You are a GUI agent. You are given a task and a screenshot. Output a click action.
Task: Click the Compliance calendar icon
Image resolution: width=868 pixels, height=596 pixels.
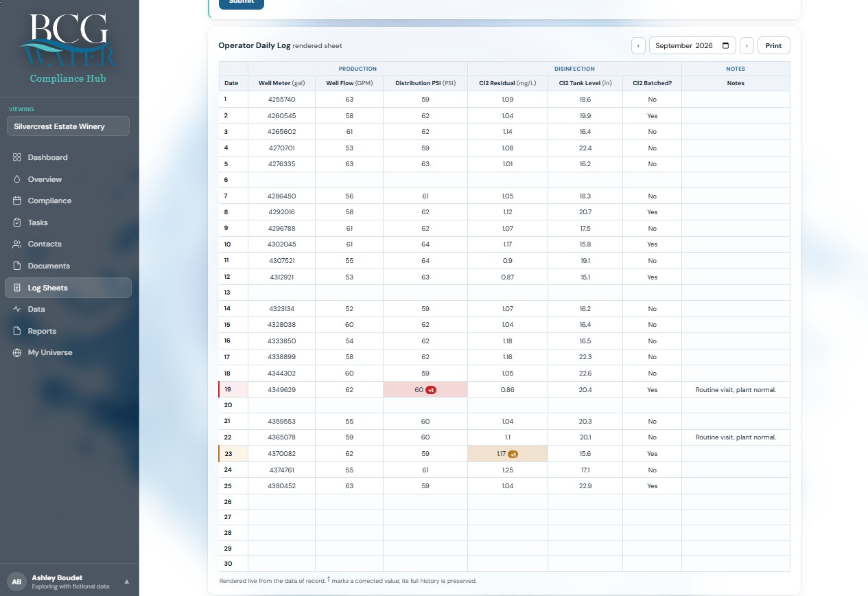[x=17, y=200]
